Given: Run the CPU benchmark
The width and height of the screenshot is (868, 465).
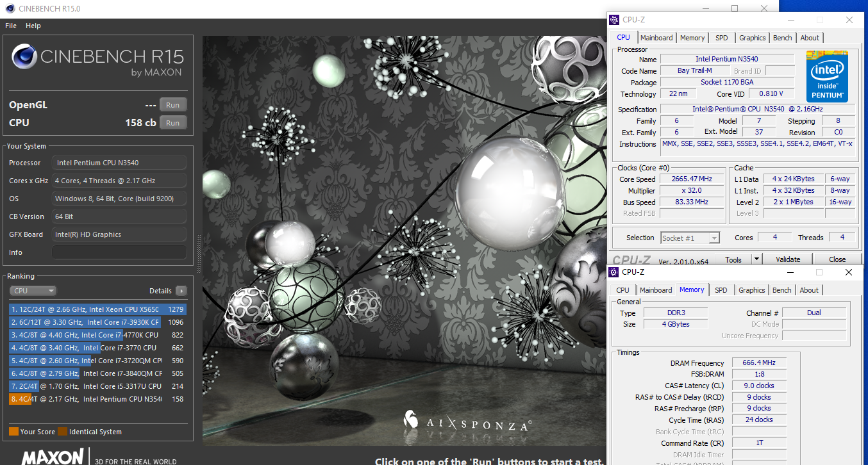Looking at the screenshot, I should 173,123.
